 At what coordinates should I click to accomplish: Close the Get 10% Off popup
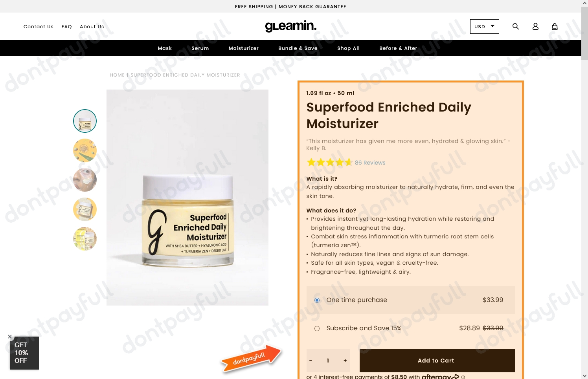pyautogui.click(x=10, y=337)
